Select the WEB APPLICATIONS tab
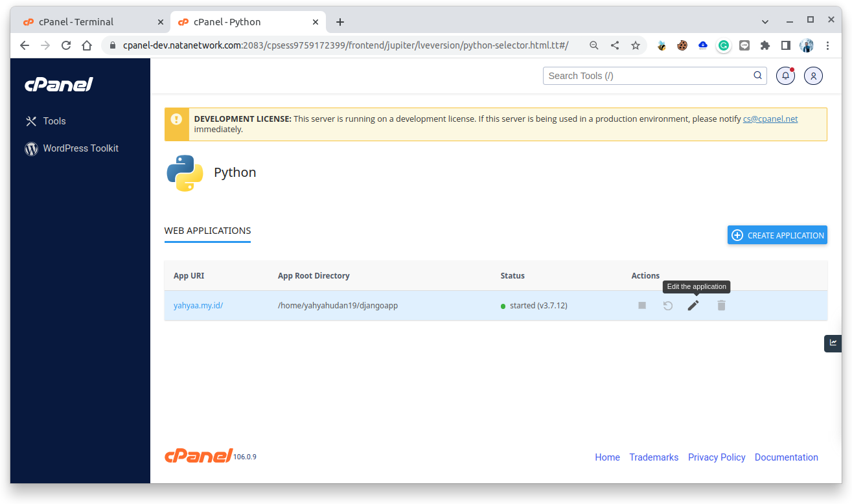This screenshot has width=852, height=504. click(207, 231)
